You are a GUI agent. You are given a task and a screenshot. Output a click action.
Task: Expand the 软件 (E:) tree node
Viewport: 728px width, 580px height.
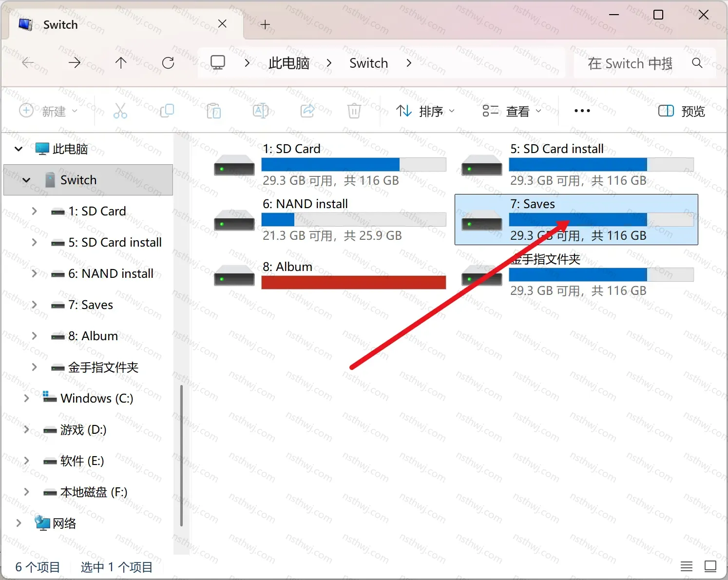click(x=26, y=461)
